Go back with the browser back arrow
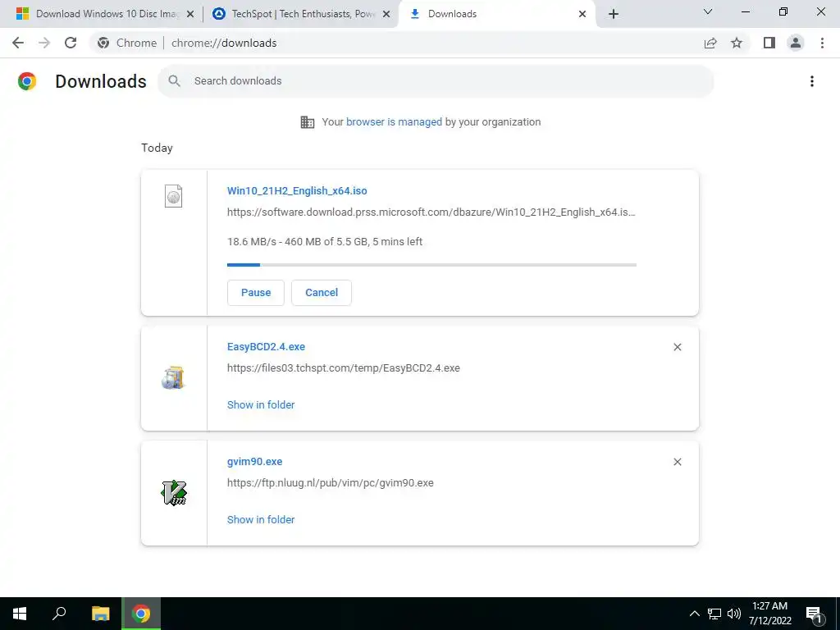Image resolution: width=840 pixels, height=630 pixels. 18,43
